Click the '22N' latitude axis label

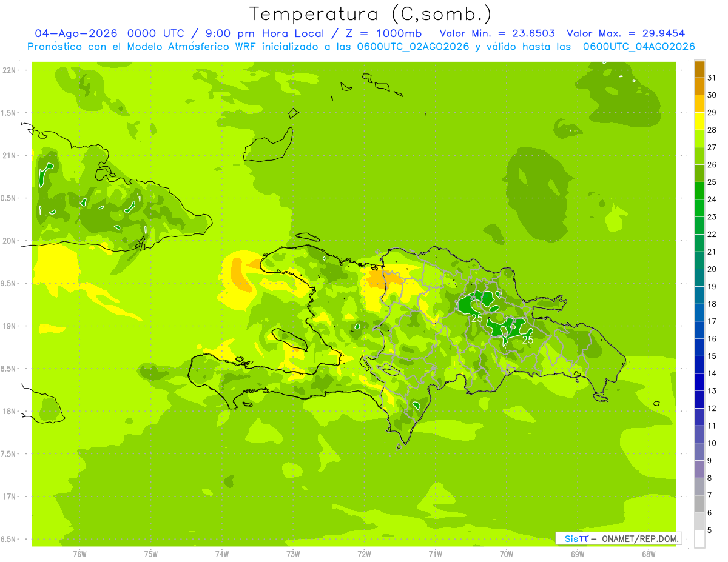pos(8,70)
